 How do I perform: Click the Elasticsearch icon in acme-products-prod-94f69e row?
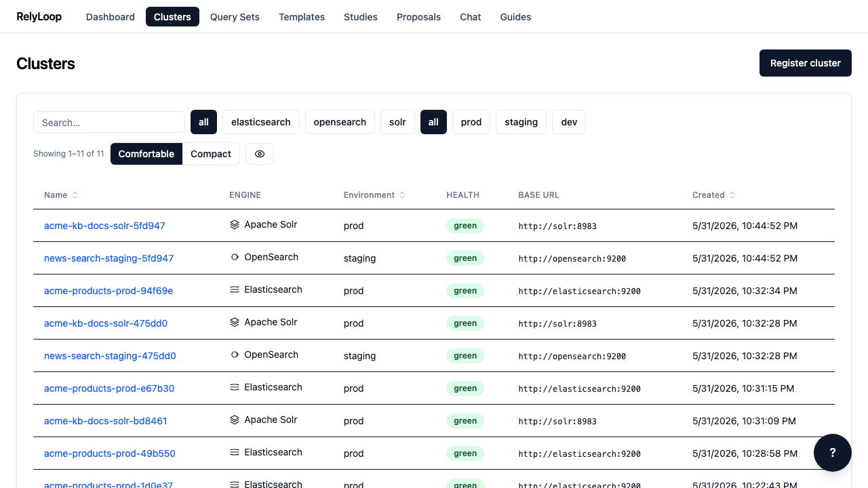click(x=235, y=289)
